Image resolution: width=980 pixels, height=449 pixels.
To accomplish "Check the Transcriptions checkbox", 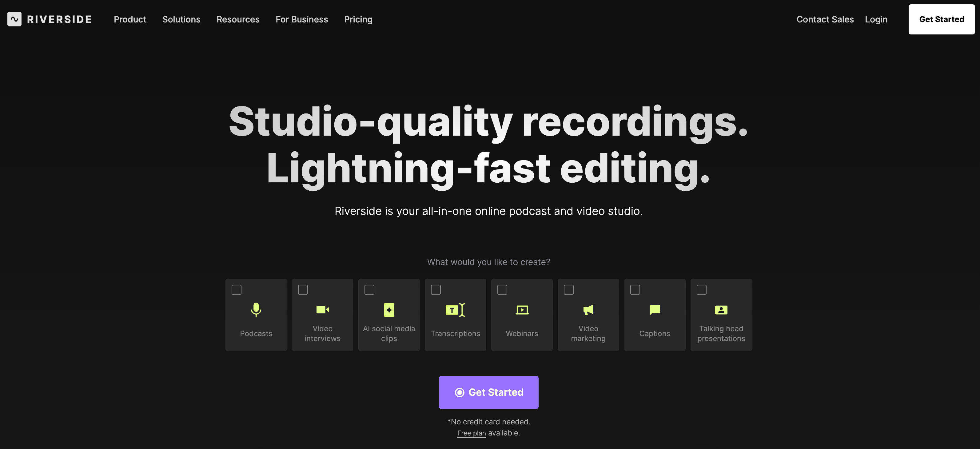I will coord(436,290).
